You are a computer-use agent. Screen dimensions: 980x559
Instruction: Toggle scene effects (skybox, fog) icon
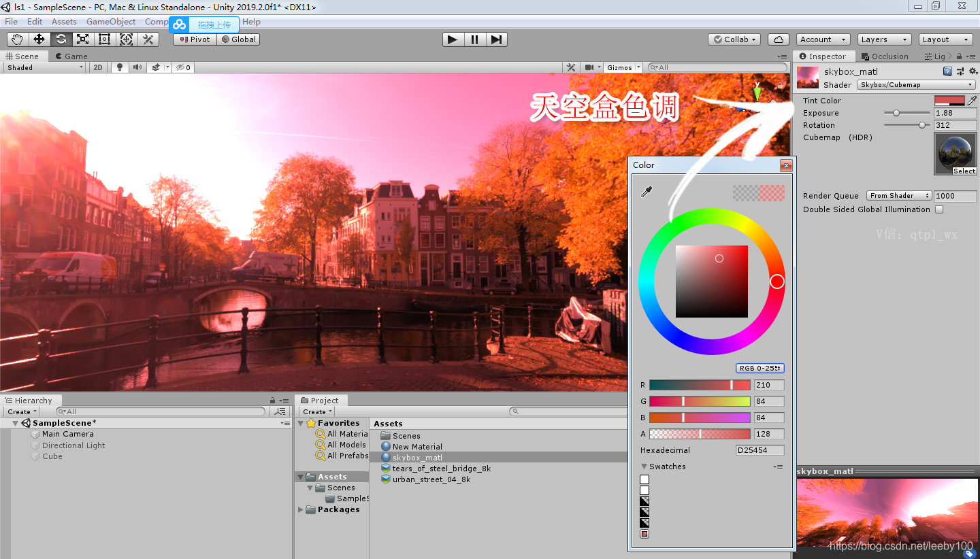[156, 67]
